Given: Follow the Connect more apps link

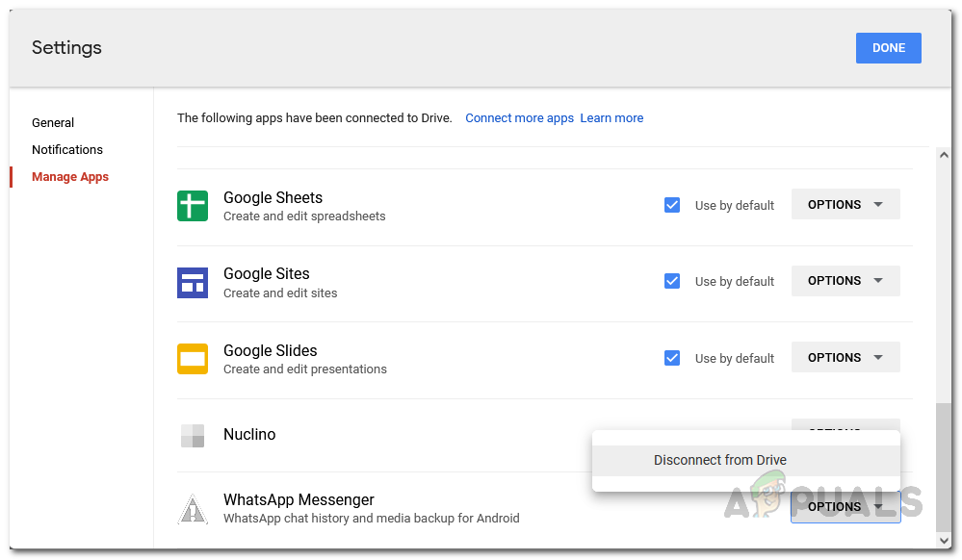Looking at the screenshot, I should [x=519, y=118].
